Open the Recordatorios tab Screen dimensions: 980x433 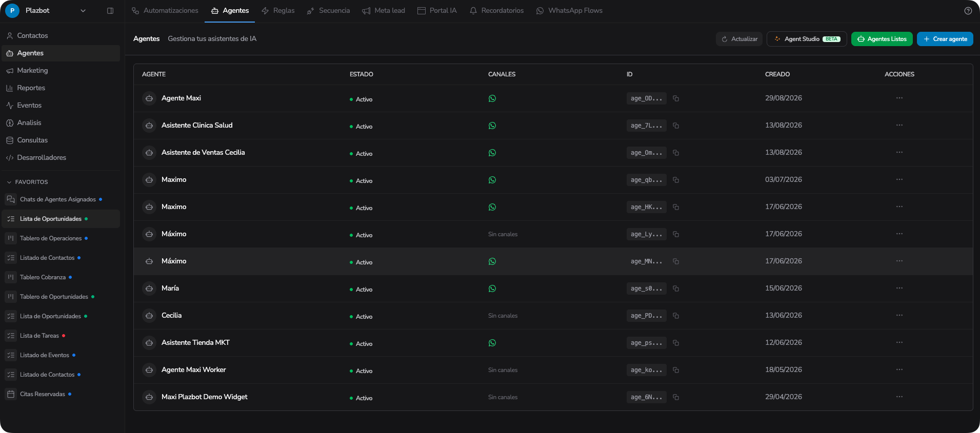pyautogui.click(x=496, y=11)
